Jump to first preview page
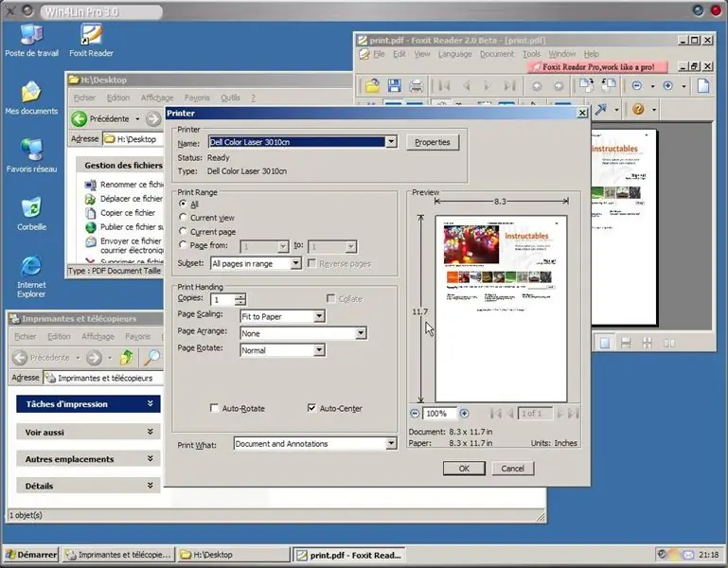Screen dimensions: 728x568 coord(496,414)
